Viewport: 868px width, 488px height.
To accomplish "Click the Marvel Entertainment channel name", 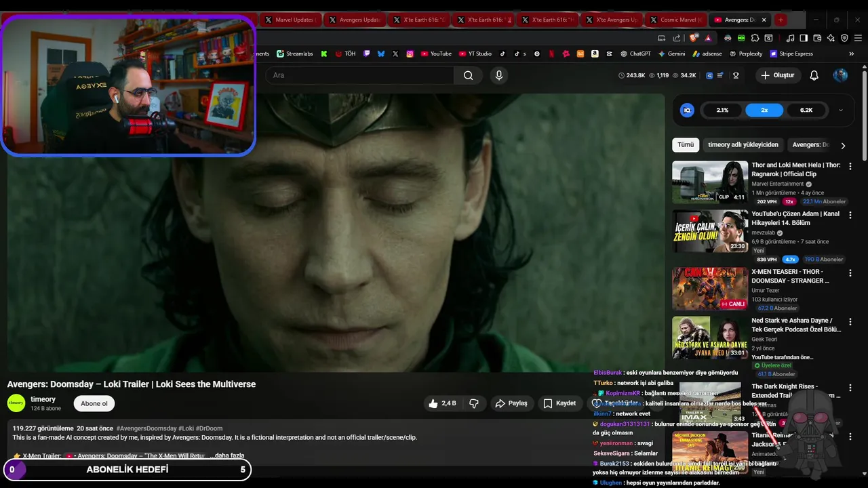I will (x=777, y=184).
